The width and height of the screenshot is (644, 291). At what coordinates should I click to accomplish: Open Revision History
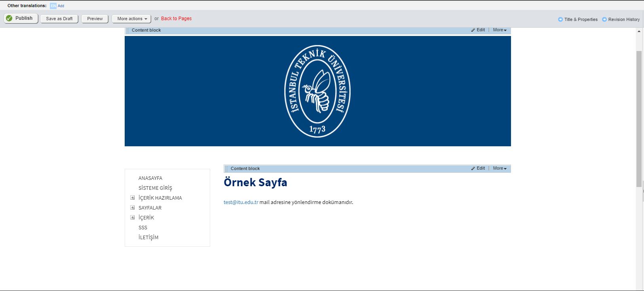624,19
